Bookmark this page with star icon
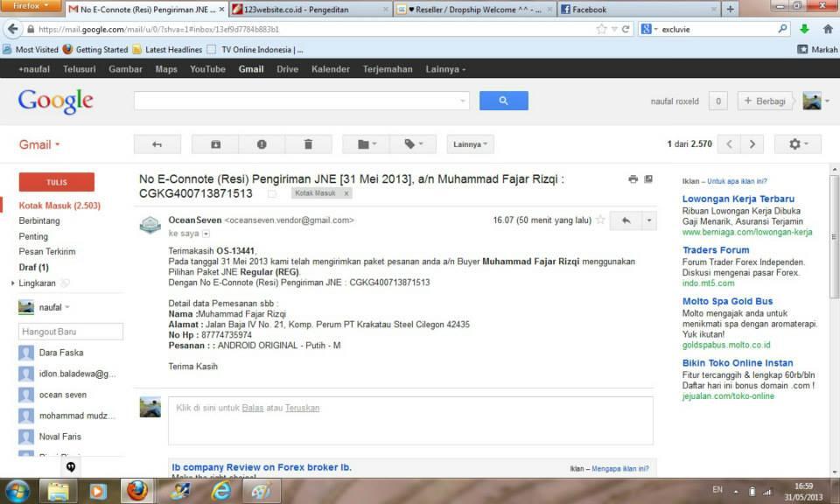This screenshot has width=840, height=504. click(601, 29)
